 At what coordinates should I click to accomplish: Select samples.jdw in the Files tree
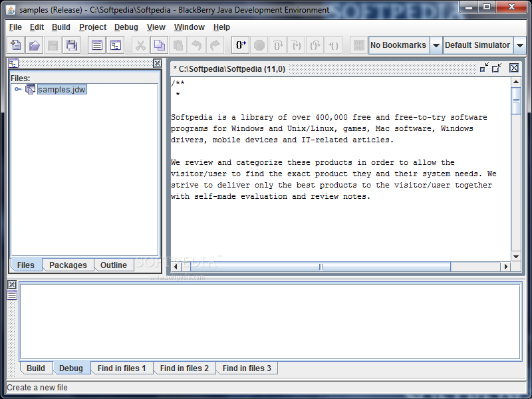(62, 90)
